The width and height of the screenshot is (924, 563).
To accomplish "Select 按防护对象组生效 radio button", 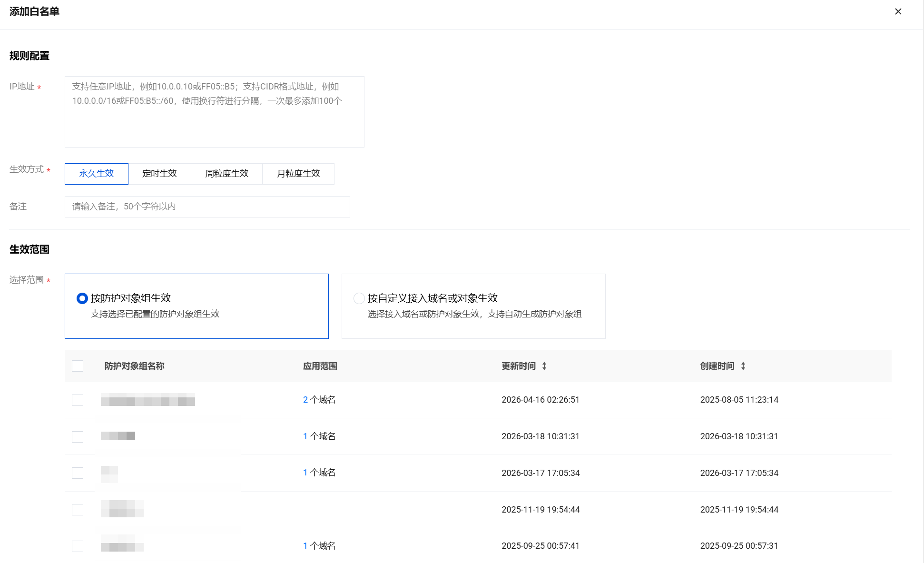I will [x=82, y=298].
